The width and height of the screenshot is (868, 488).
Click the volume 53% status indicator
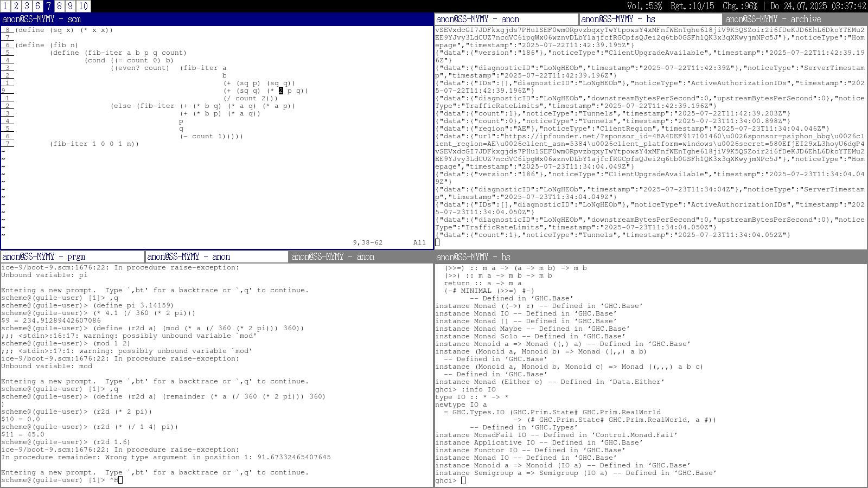[644, 6]
